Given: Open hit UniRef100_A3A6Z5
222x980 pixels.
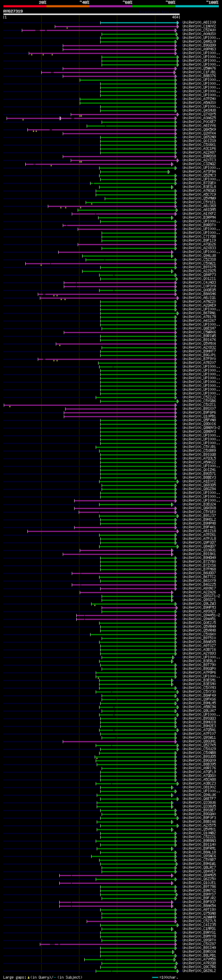Looking at the screenshot, I should [199, 118].
